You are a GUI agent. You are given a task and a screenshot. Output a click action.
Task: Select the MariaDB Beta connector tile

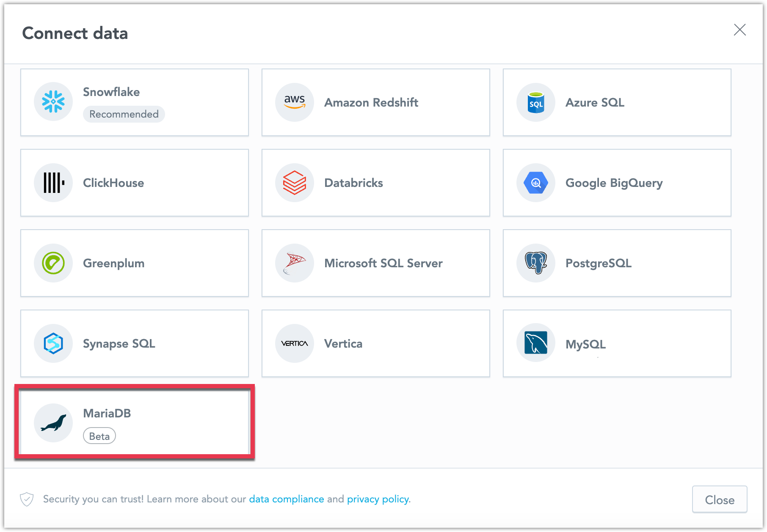(x=135, y=422)
